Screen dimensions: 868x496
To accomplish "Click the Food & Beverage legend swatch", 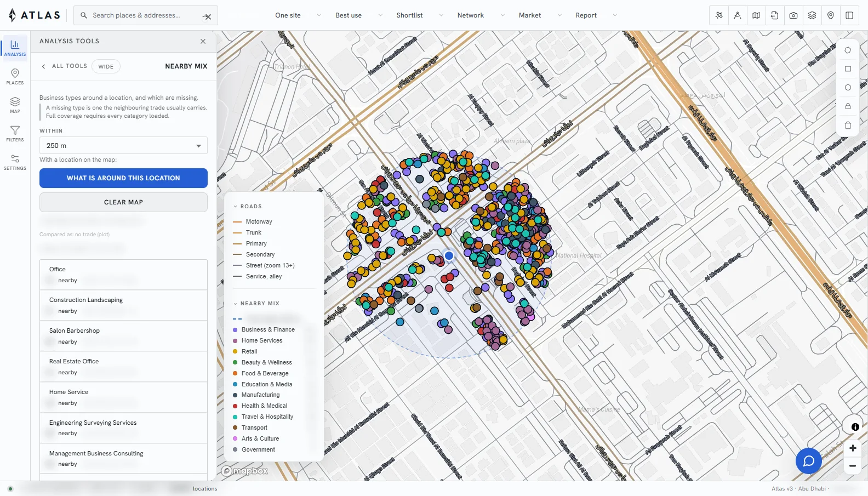I will [235, 374].
